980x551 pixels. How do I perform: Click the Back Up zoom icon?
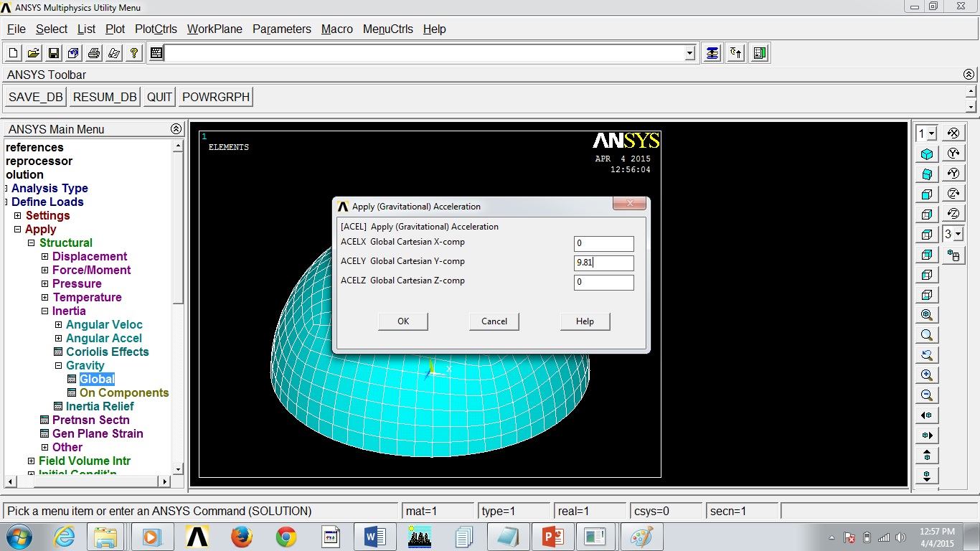coord(927,355)
